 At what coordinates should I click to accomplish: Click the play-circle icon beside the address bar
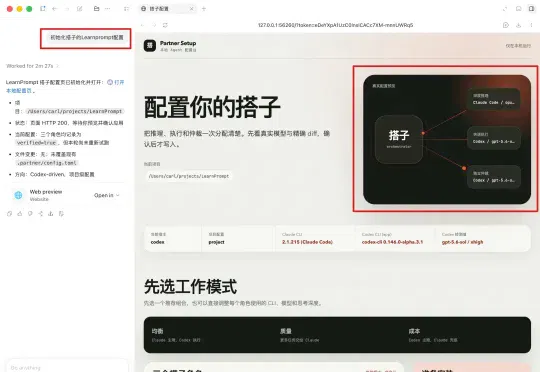pyautogui.click(x=506, y=25)
